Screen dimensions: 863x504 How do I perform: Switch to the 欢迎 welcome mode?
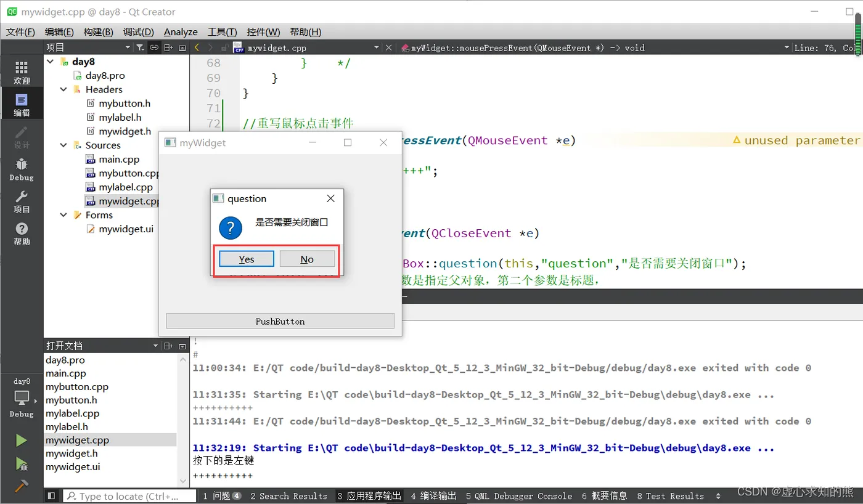(x=22, y=73)
